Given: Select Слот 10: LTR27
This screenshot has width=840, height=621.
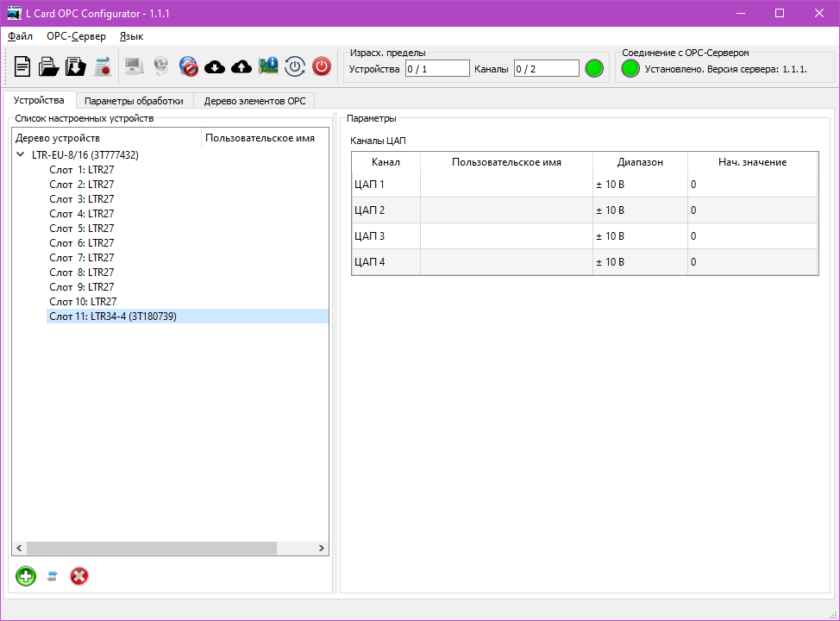Looking at the screenshot, I should [83, 302].
